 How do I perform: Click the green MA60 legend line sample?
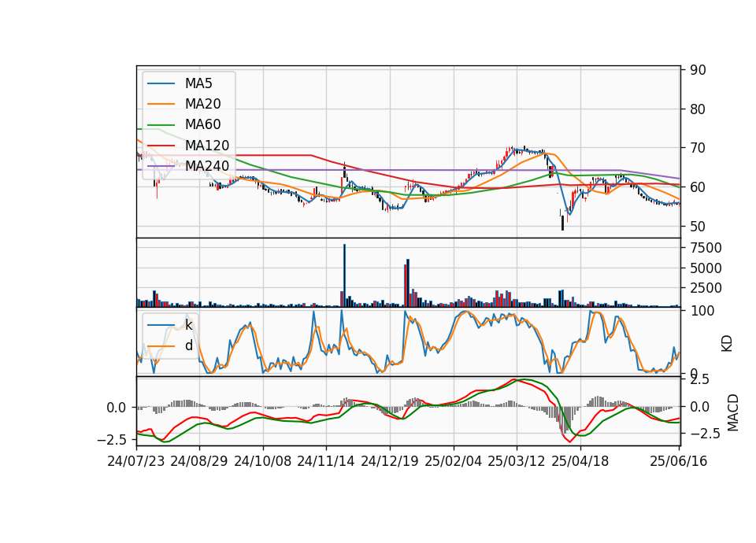[x=161, y=125]
